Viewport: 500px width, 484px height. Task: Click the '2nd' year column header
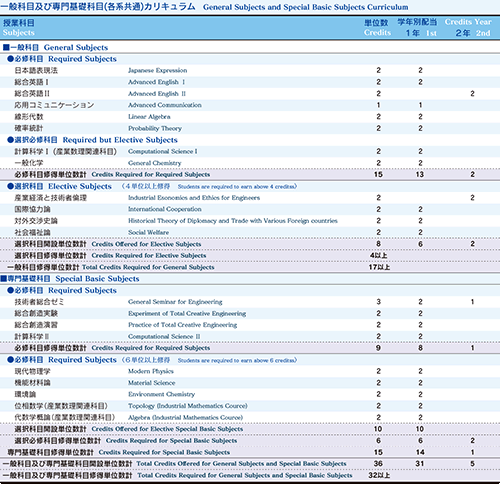point(483,33)
